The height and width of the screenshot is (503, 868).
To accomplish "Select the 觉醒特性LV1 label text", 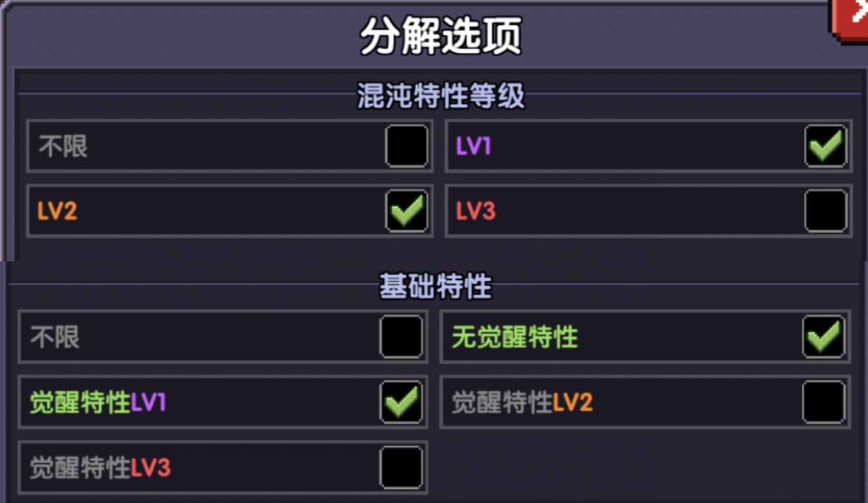I will point(98,402).
